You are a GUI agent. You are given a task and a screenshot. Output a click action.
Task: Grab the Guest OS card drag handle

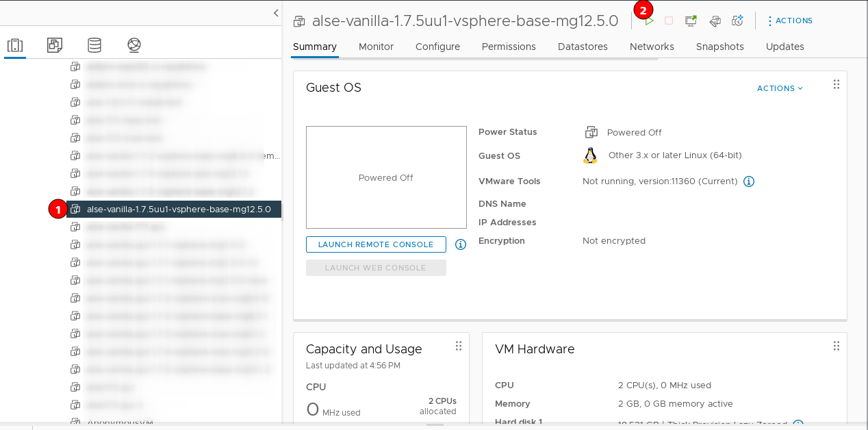[836, 84]
